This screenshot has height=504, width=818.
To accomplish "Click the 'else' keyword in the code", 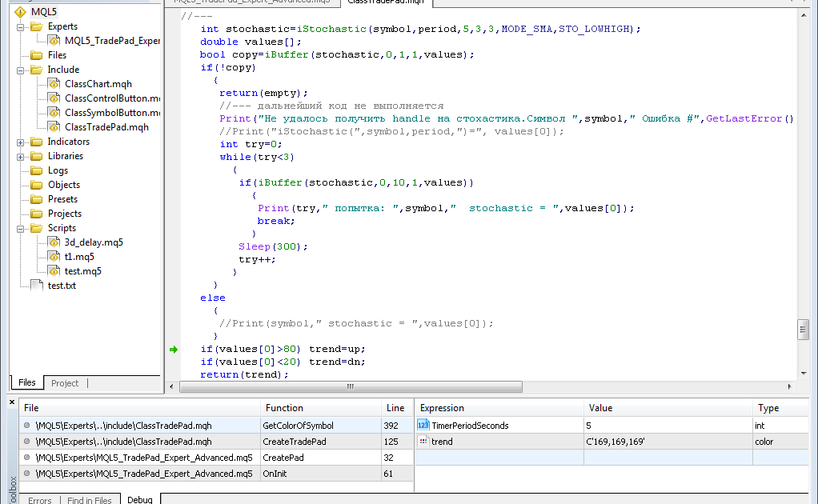I will 213,298.
